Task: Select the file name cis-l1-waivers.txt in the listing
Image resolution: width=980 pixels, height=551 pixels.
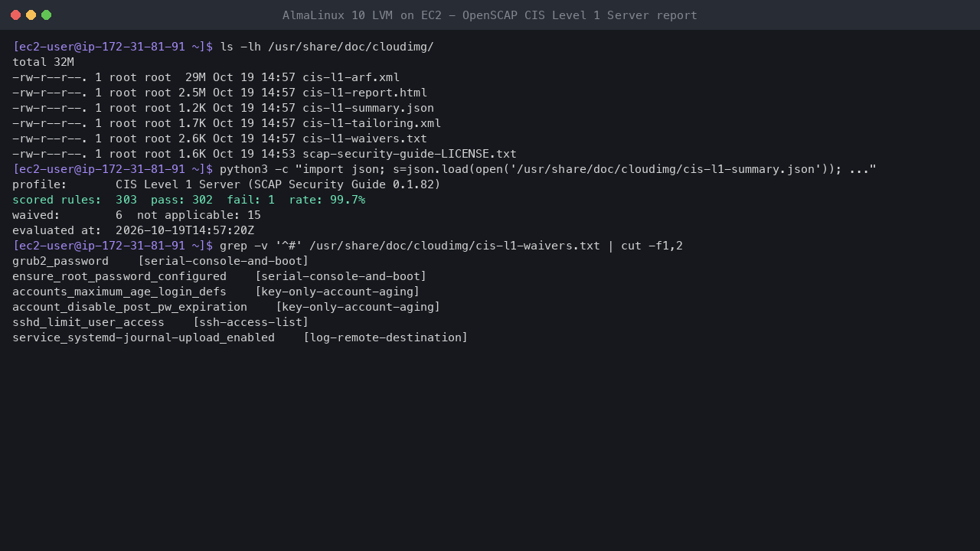Action: [364, 139]
